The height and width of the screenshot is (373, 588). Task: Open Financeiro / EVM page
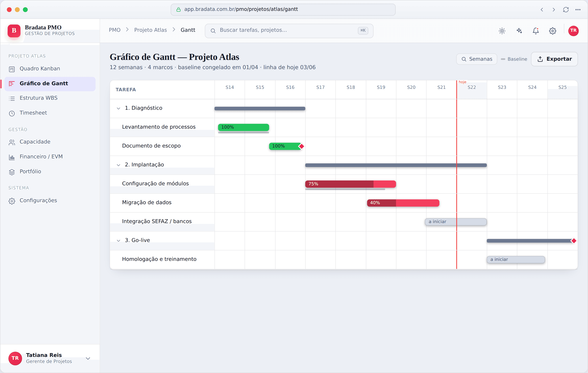50,157
